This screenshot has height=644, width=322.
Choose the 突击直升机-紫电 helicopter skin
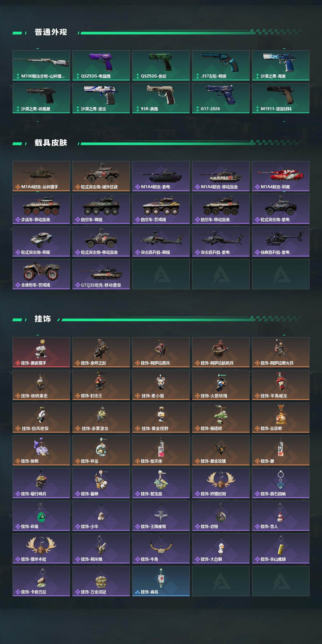pyautogui.click(x=221, y=242)
